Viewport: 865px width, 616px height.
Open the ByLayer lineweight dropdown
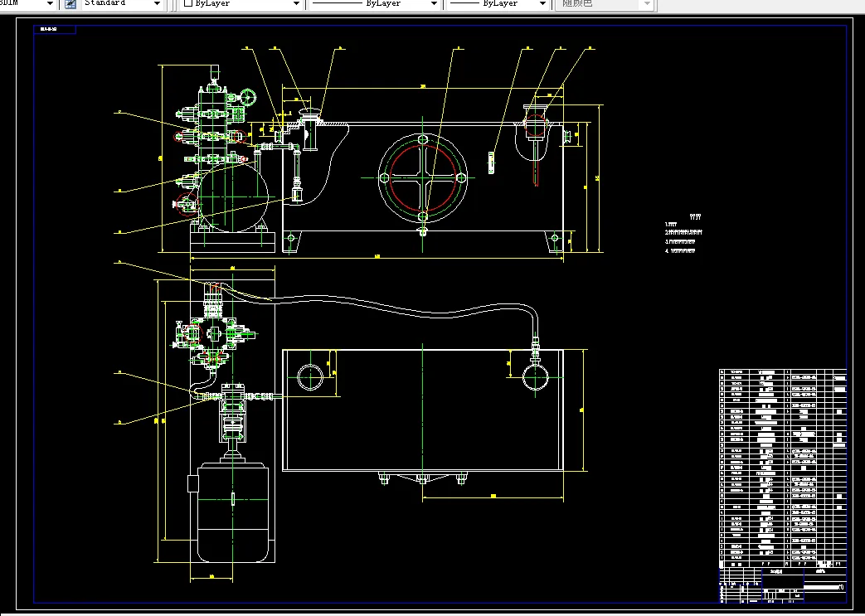coord(542,4)
